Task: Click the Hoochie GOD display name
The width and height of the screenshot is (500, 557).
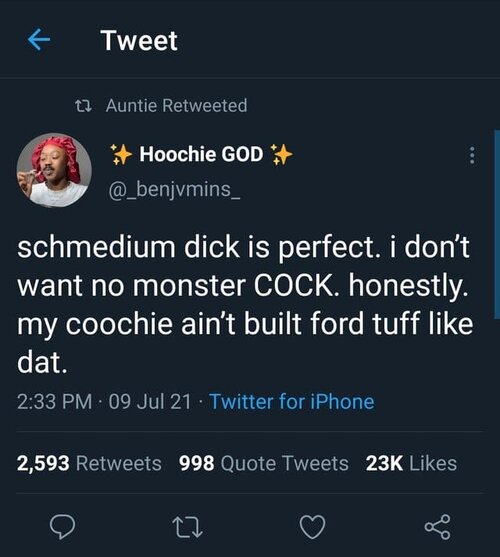Action: (x=201, y=155)
